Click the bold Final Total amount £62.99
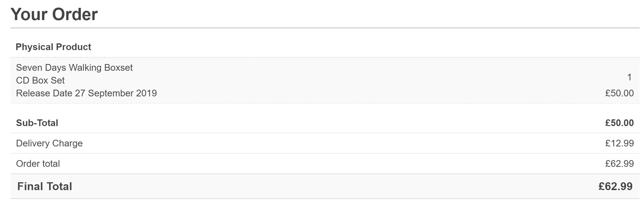The image size is (644, 200). click(x=615, y=186)
